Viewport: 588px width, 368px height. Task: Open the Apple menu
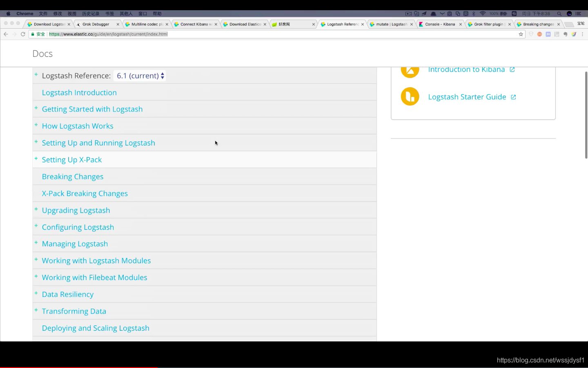[x=8, y=13]
